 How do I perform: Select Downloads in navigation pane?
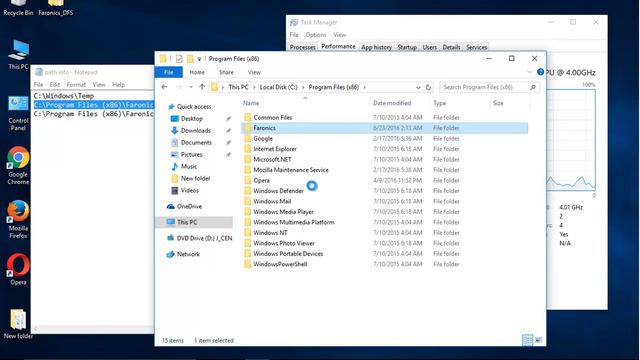click(x=196, y=130)
